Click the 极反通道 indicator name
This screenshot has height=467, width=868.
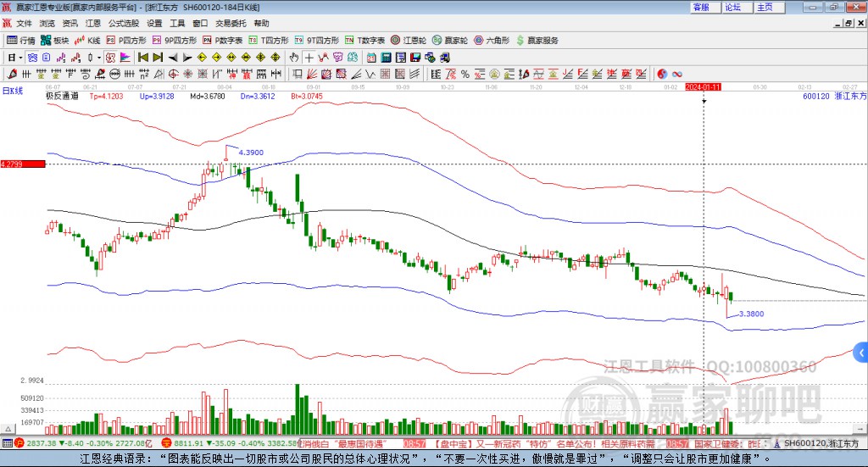(62, 96)
